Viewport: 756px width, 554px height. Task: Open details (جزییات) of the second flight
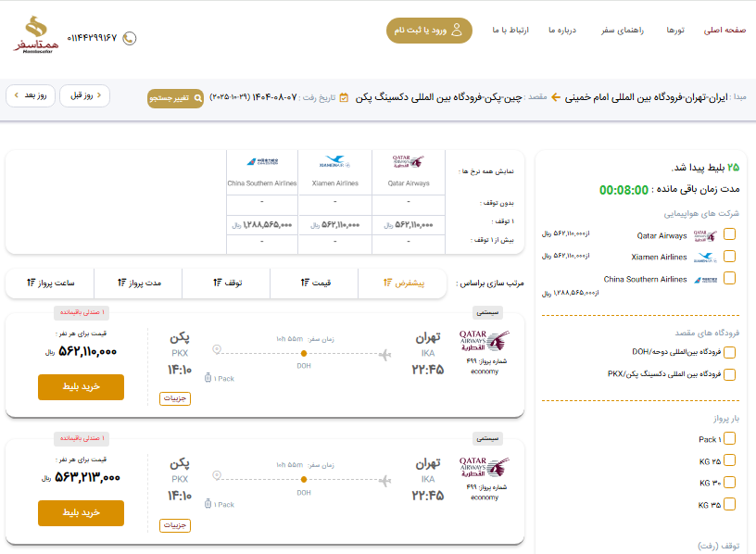tap(175, 525)
